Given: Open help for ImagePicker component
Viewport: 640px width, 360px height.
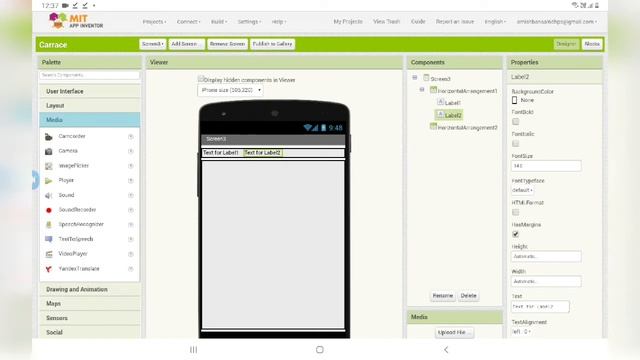Looking at the screenshot, I should click(131, 166).
